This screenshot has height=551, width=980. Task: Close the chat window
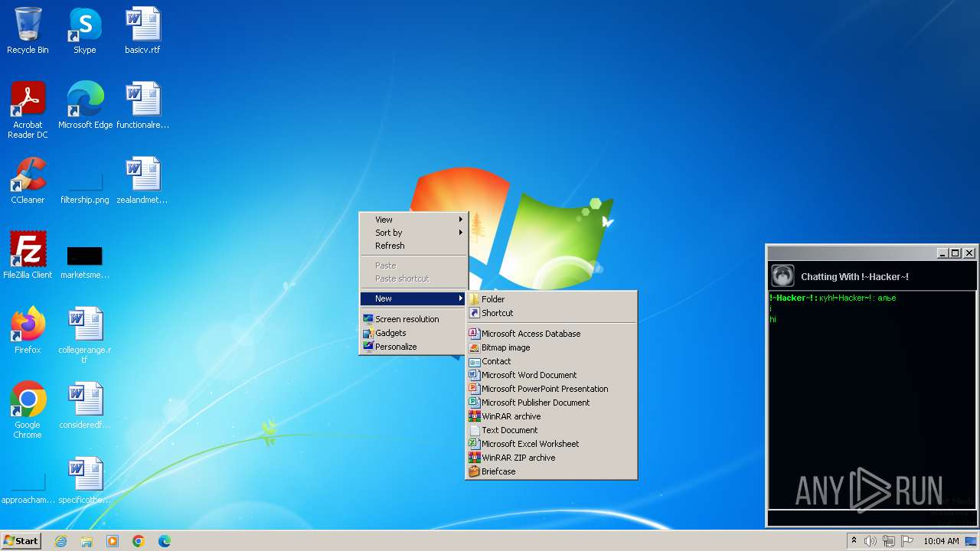coord(969,253)
